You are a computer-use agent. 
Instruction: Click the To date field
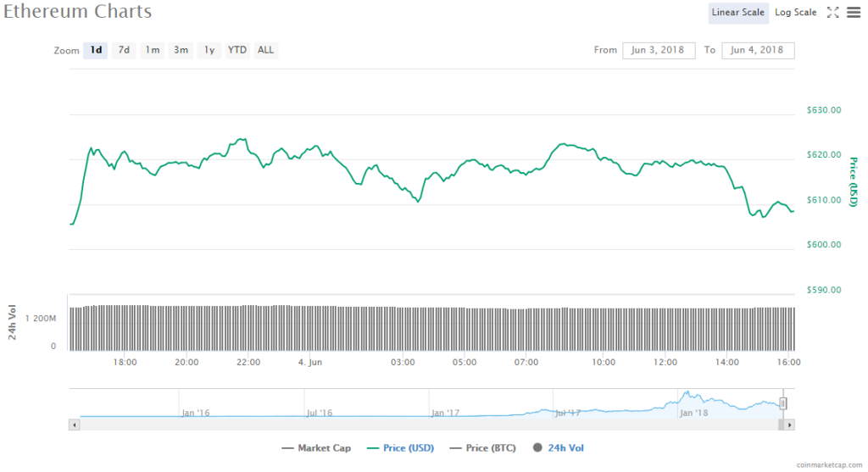758,50
